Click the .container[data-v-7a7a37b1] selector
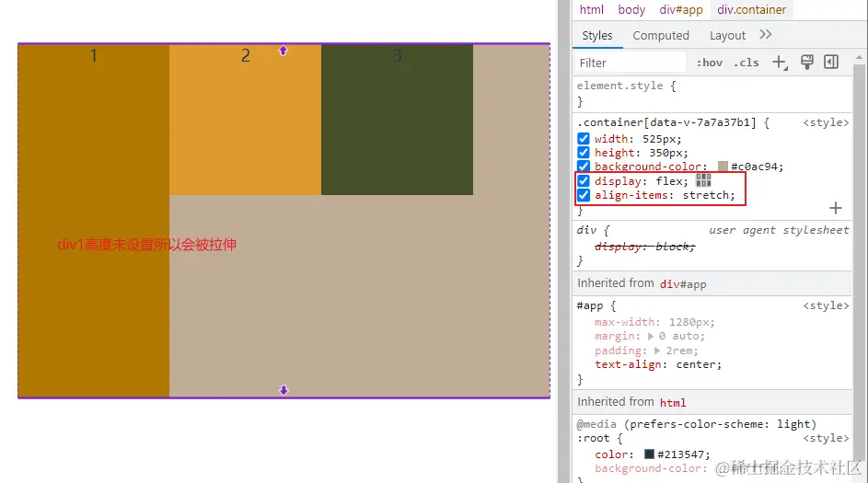Screen dimensions: 868x483 (666, 123)
